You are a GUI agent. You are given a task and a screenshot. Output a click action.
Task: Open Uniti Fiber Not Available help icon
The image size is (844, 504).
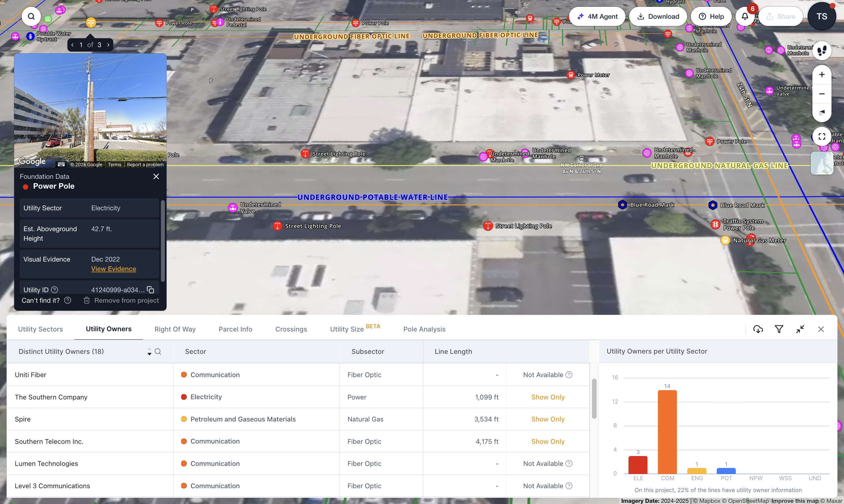569,375
